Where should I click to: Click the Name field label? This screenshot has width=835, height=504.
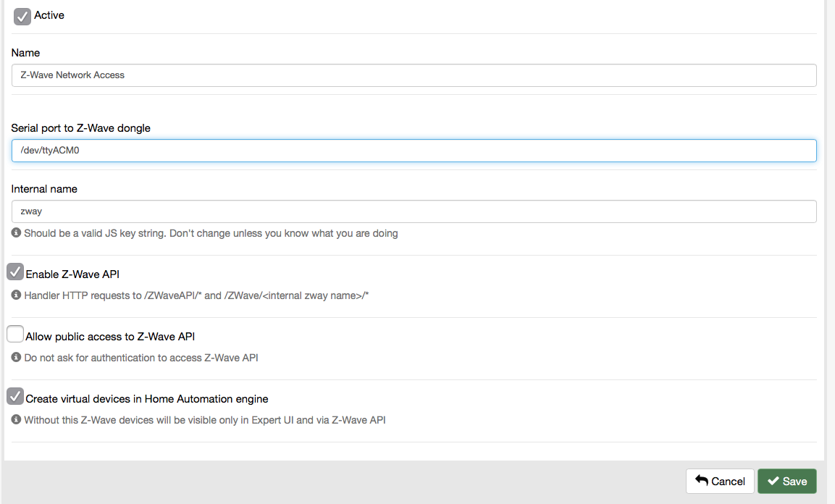click(x=25, y=53)
